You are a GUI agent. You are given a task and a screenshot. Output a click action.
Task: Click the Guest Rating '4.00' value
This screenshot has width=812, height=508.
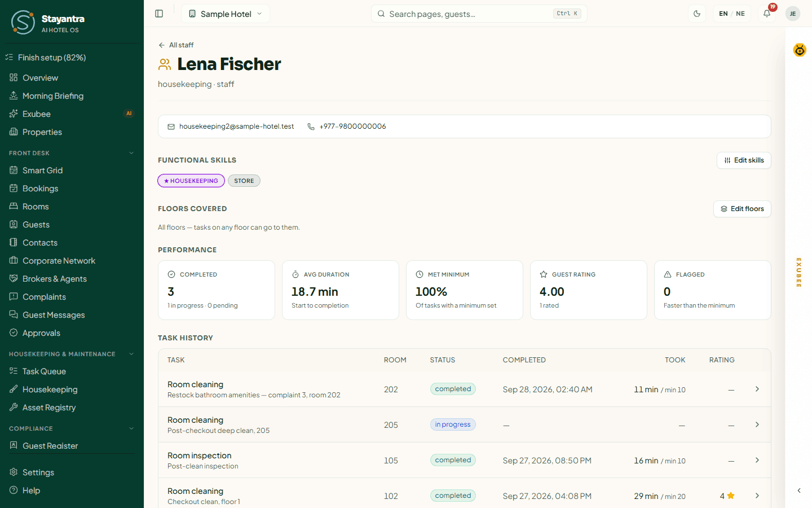click(552, 292)
